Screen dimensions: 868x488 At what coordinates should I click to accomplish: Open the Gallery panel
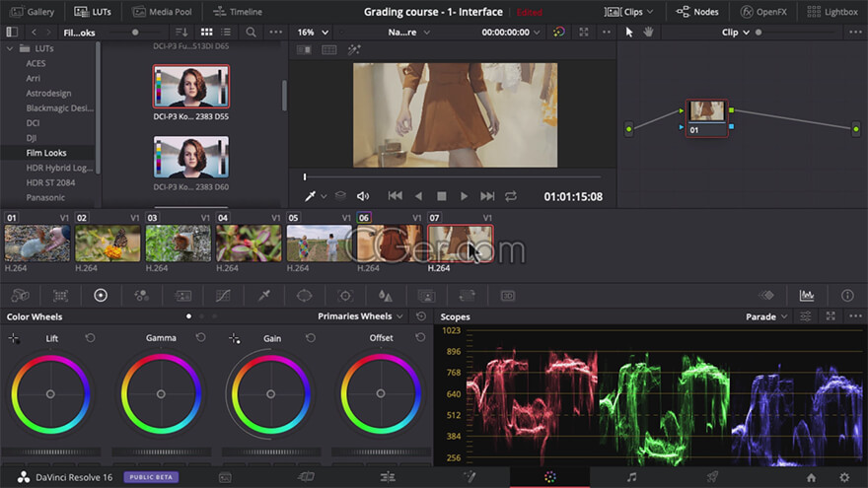33,12
